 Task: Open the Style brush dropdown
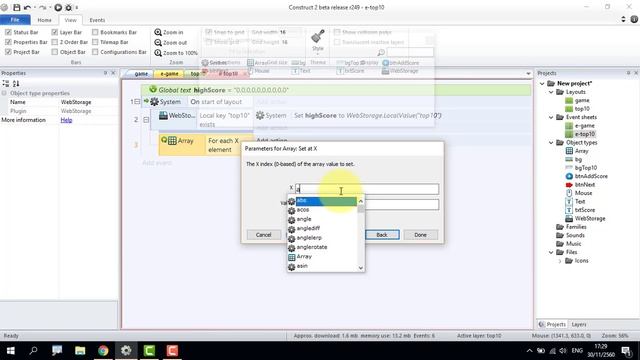coord(318,42)
